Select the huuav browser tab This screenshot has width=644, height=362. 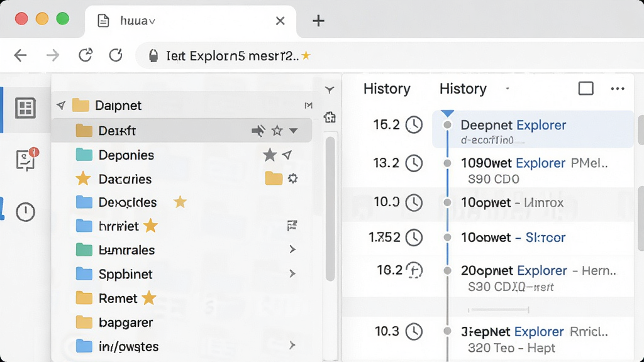click(x=191, y=21)
